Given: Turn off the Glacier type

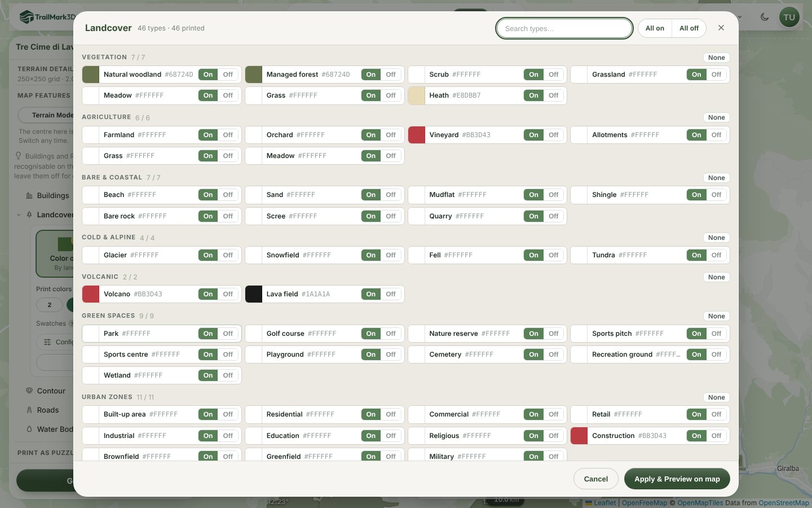Looking at the screenshot, I should coord(228,255).
